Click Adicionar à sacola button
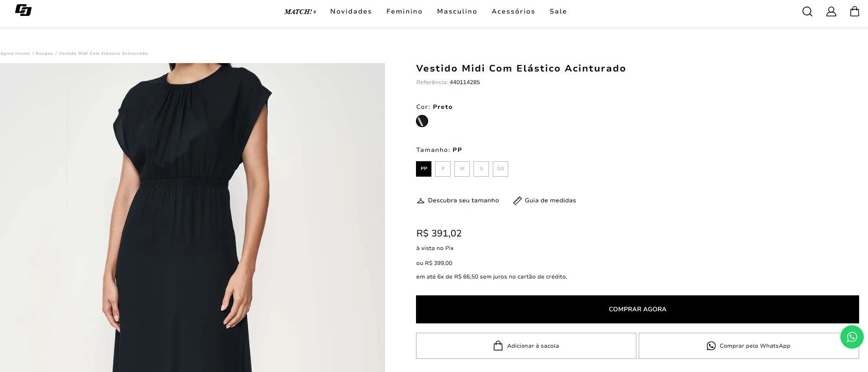 coord(526,346)
